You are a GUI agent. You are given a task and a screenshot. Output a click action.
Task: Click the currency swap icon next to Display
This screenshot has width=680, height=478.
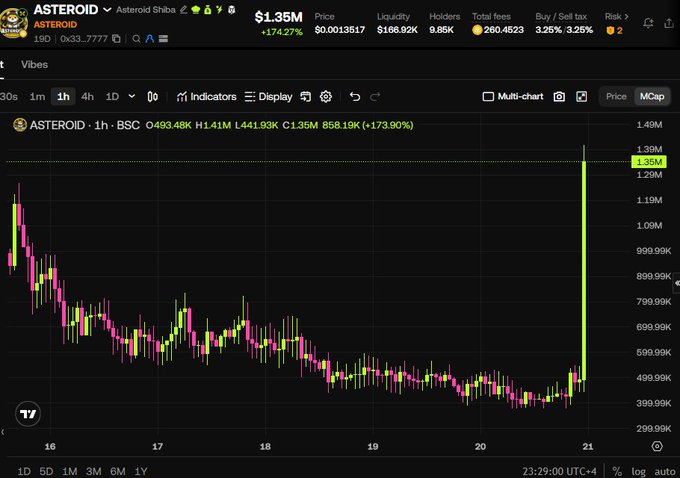pyautogui.click(x=305, y=96)
